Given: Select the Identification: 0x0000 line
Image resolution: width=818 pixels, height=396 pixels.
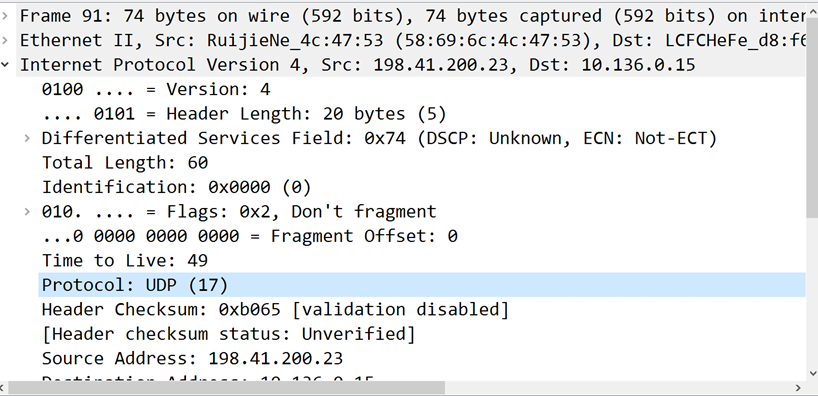Looking at the screenshot, I should 176,187.
